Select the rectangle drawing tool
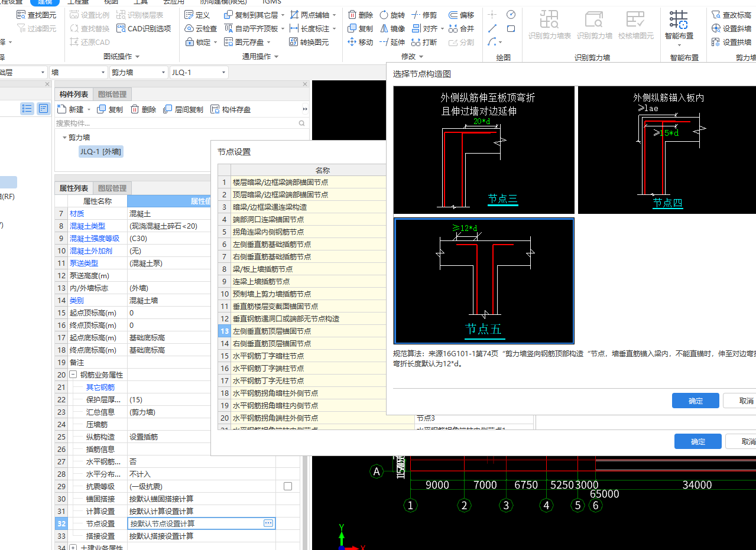Screen dimensions: 756x550 point(511,28)
